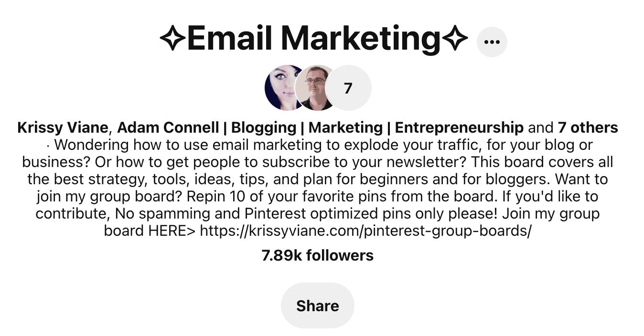Click "HERE>" in the board description

click(x=172, y=231)
